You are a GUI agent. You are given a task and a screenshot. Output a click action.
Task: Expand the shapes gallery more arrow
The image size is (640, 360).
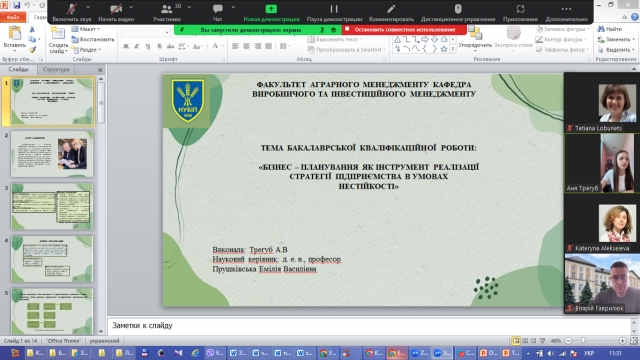[x=453, y=49]
